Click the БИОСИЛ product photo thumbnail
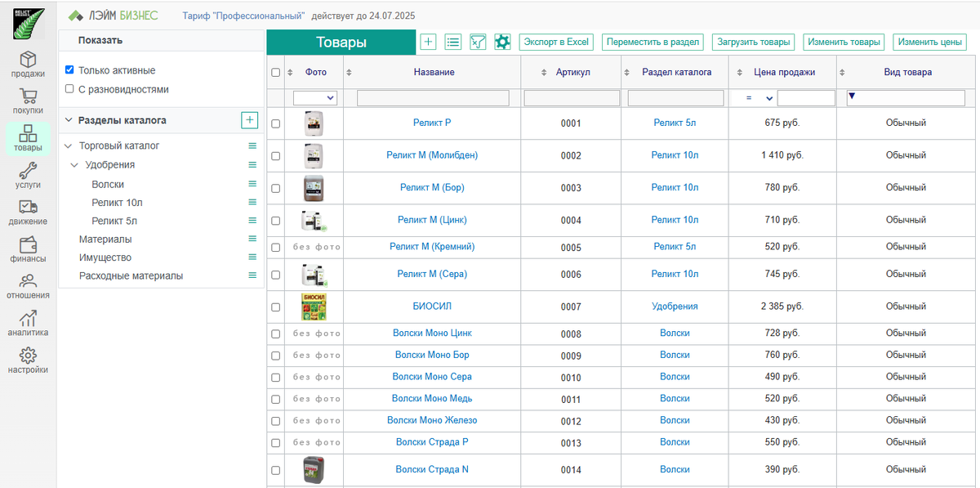Viewport: 980px width, 488px height. coord(314,307)
